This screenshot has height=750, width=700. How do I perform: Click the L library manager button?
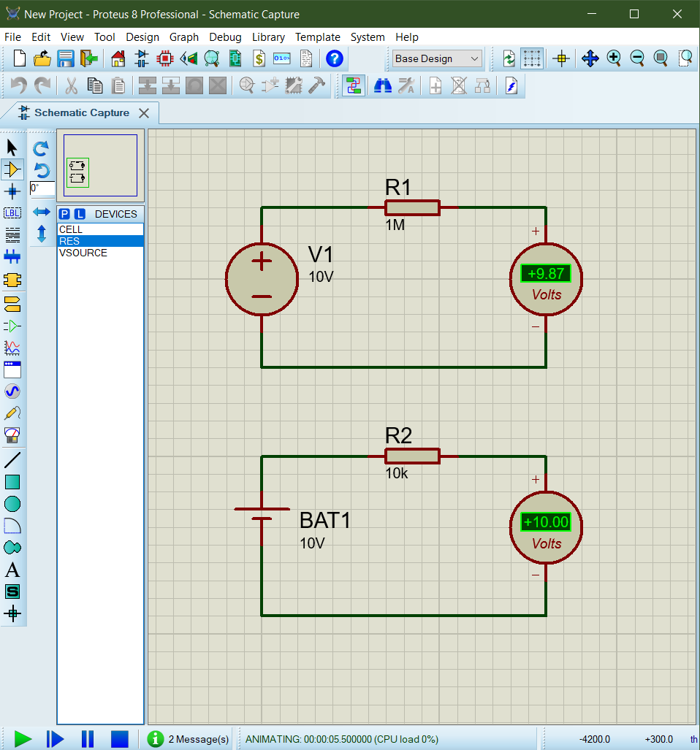click(x=80, y=214)
